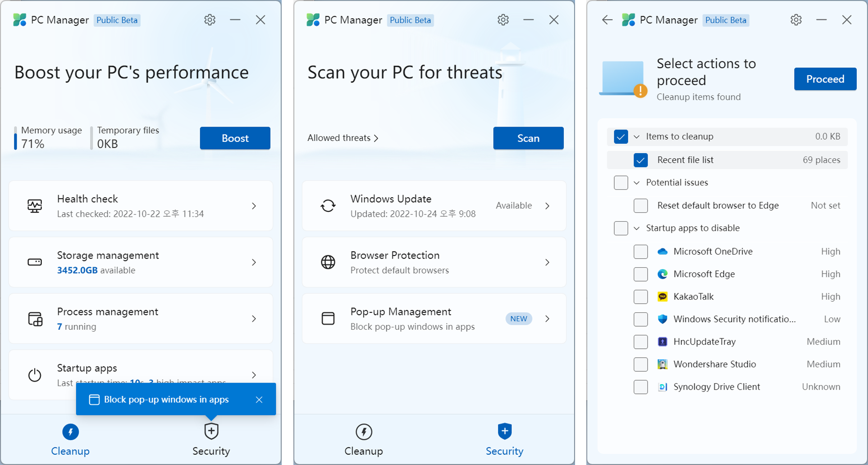Viewport: 868px width, 465px height.
Task: Collapse the Potential issues group chevron
Action: pyautogui.click(x=637, y=182)
